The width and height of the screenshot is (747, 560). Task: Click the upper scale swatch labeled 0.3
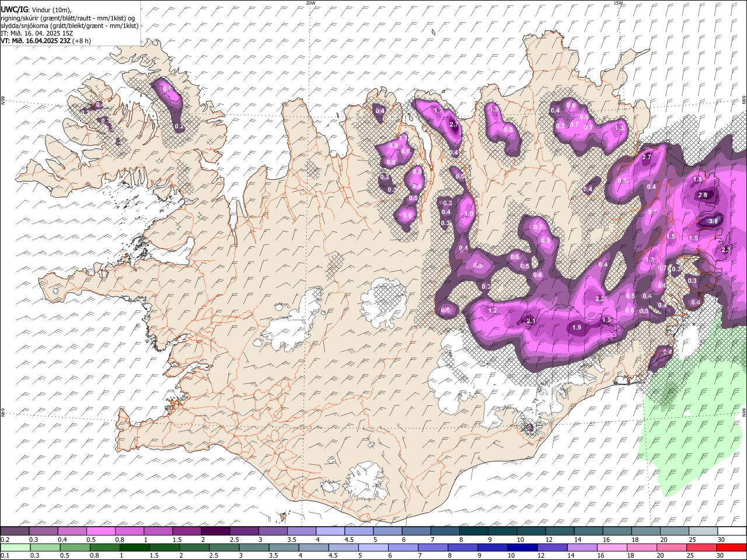tap(43, 531)
